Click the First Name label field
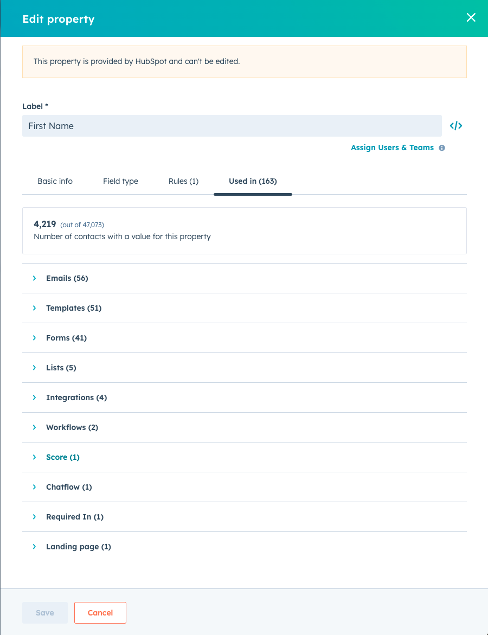 232,126
